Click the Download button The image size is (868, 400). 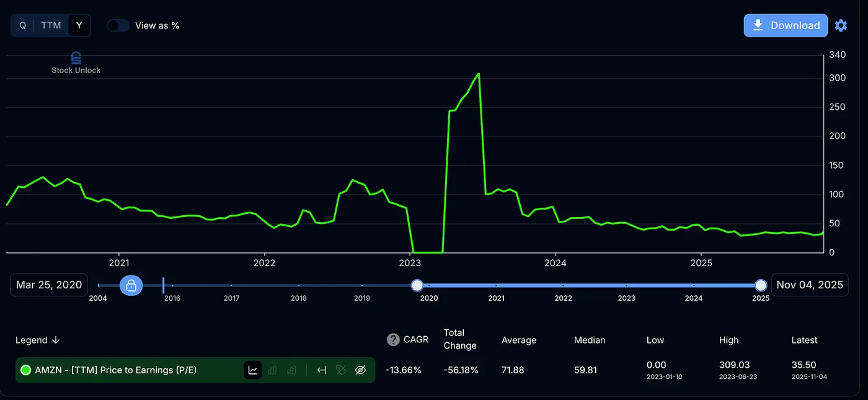(x=786, y=25)
